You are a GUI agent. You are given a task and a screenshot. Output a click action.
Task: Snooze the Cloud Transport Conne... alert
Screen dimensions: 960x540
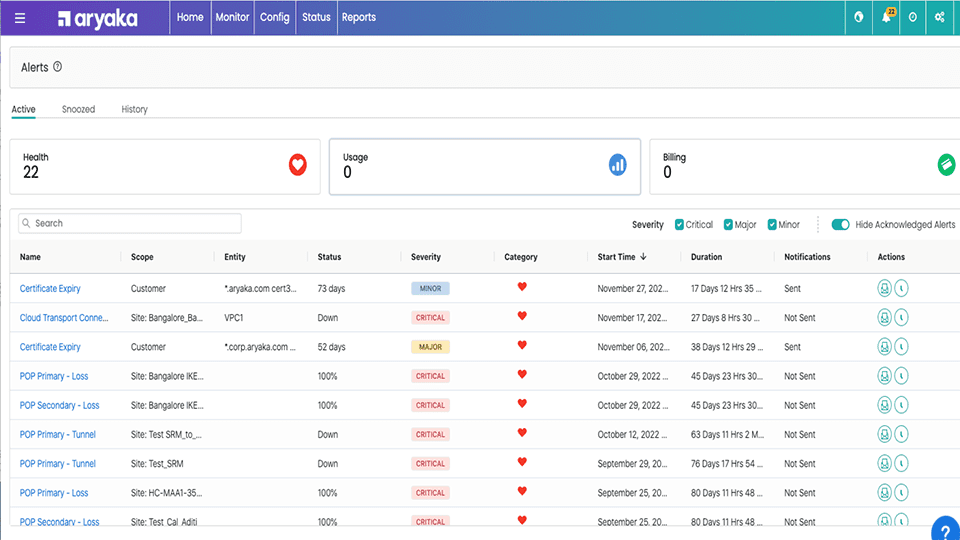click(x=901, y=317)
